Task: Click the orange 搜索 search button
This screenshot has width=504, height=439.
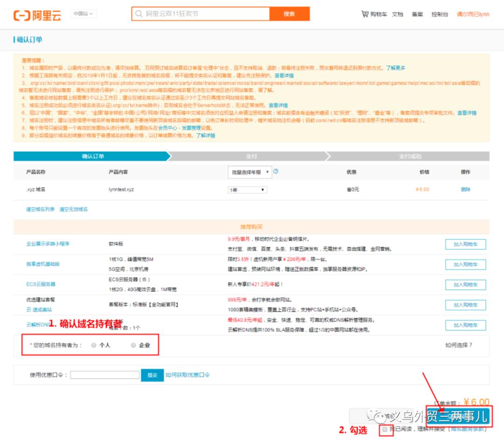Action: [x=289, y=14]
